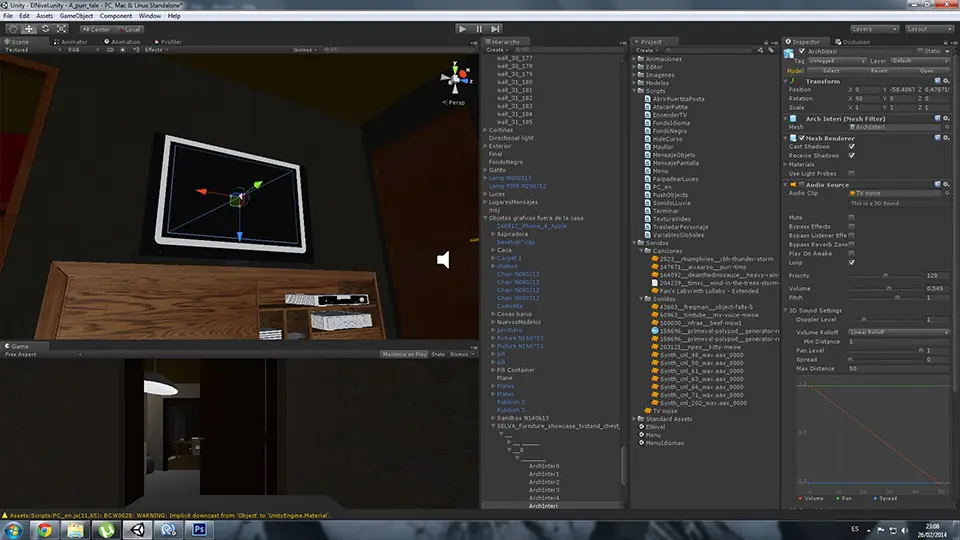
Task: Open Unity from the Windows taskbar
Action: 138,530
